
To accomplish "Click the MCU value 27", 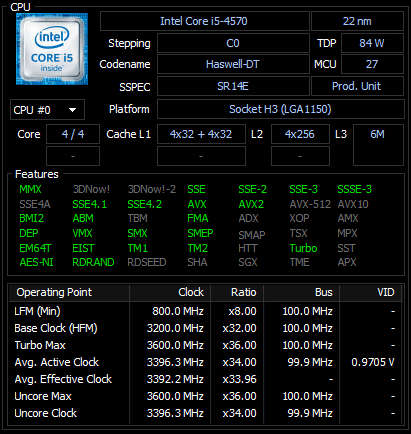I will [x=372, y=64].
